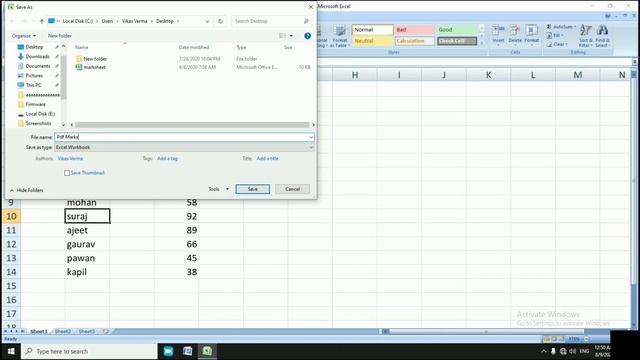Show hidden system tray icons
This screenshot has width=640, height=360.
pyautogui.click(x=544, y=351)
